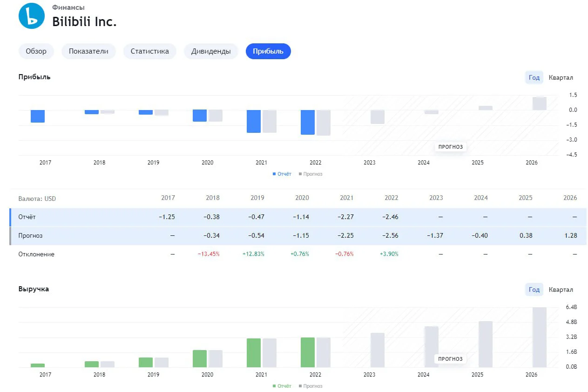Click the 1.28 forecast value for 2026

pyautogui.click(x=570, y=235)
